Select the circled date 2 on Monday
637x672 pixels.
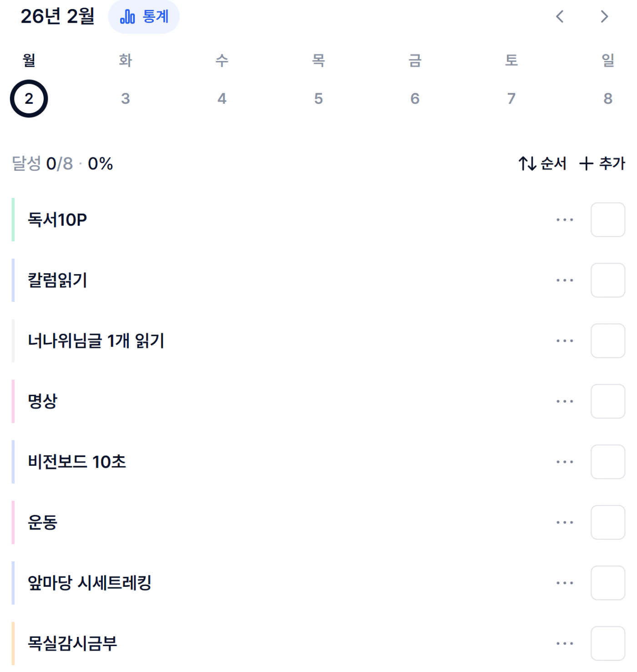click(29, 99)
